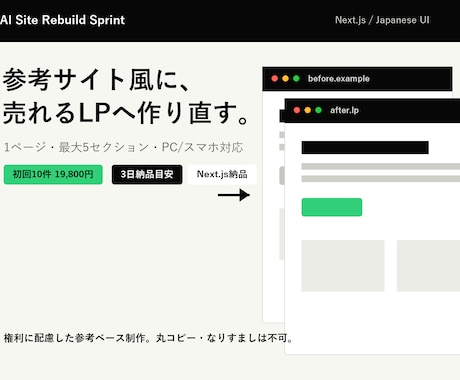This screenshot has width=460, height=380.
Task: Click the before.example window title
Action: pyautogui.click(x=339, y=79)
